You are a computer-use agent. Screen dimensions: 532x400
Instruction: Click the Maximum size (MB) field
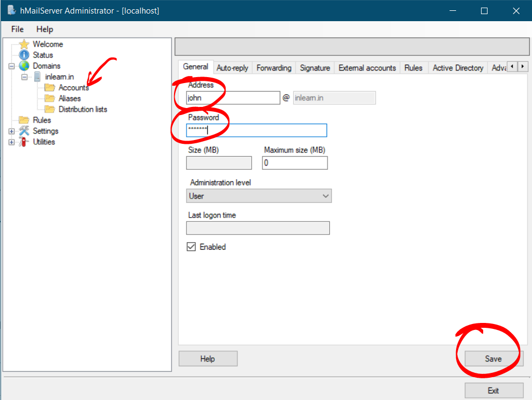pyautogui.click(x=295, y=163)
